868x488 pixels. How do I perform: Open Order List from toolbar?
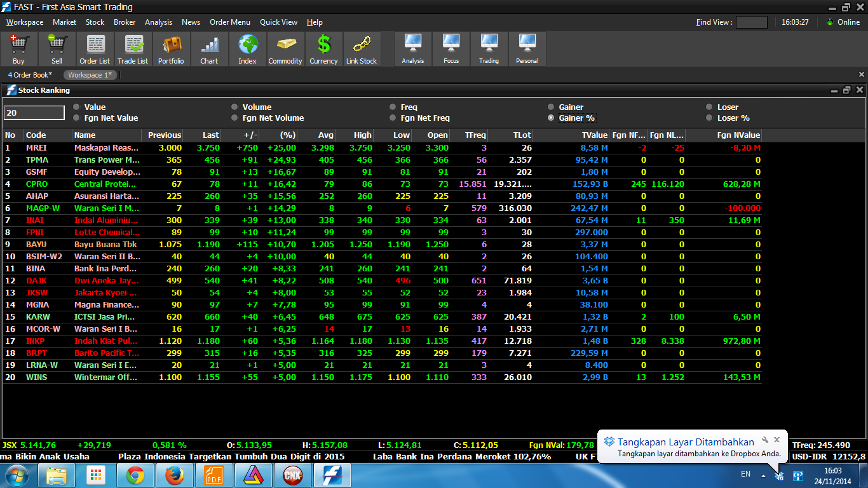point(95,49)
